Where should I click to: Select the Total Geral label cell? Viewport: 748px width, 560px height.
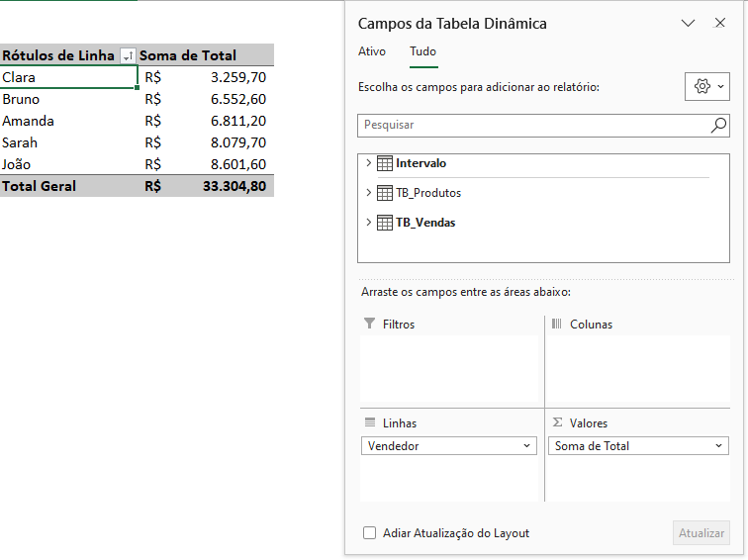(x=68, y=186)
